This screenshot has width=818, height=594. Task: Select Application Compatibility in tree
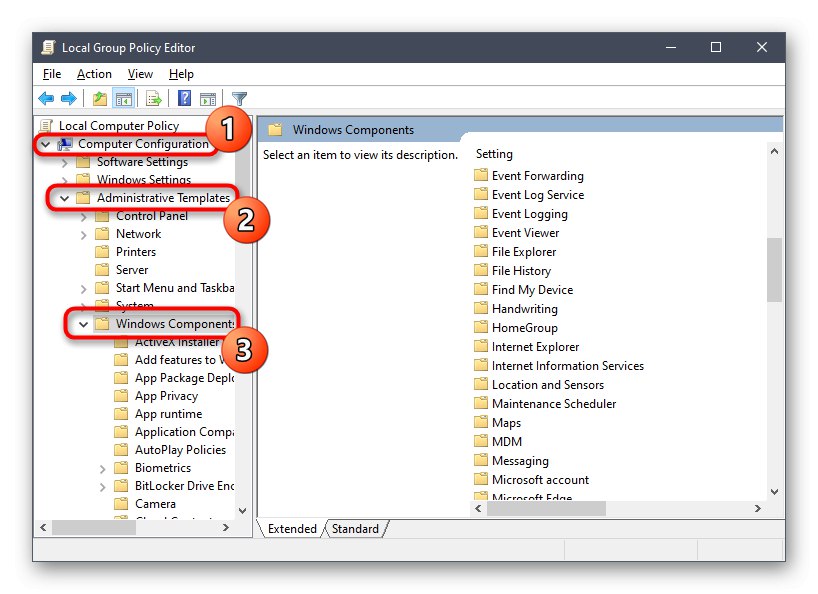click(x=185, y=432)
